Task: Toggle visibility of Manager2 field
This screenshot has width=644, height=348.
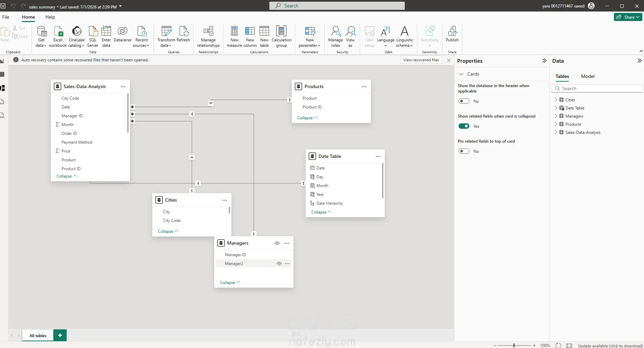Action: 279,264
